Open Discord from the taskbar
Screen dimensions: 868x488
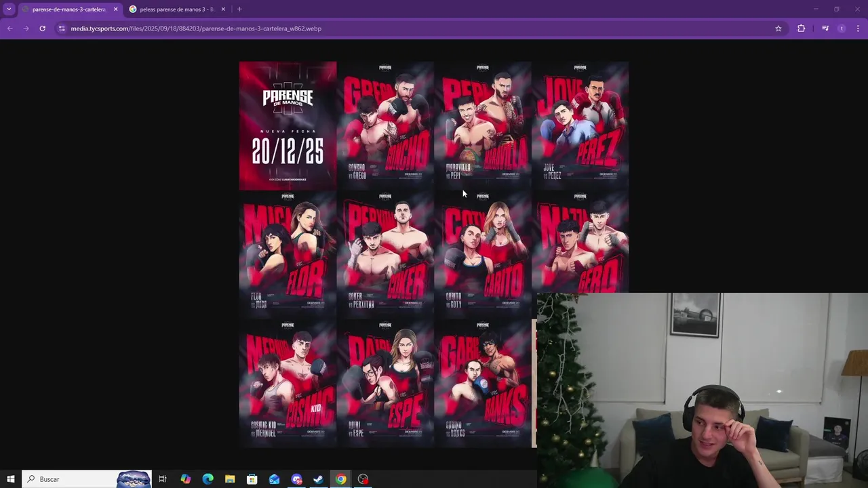[x=296, y=479]
